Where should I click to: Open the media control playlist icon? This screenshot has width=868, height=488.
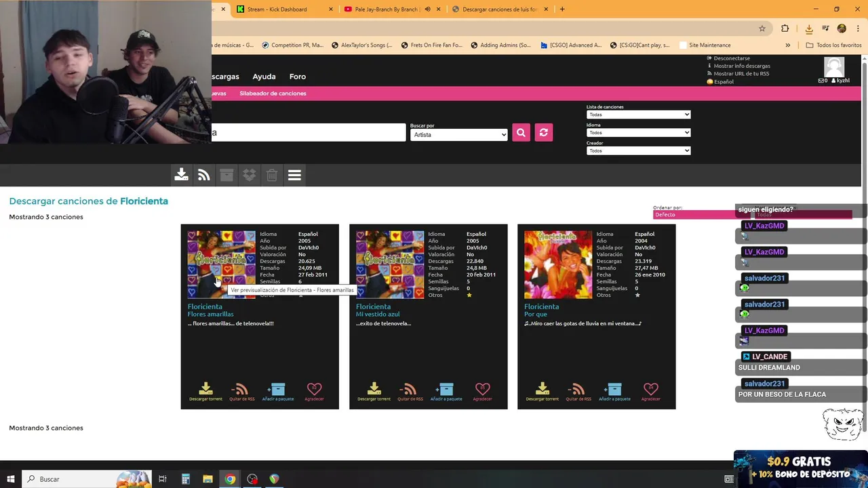825,28
